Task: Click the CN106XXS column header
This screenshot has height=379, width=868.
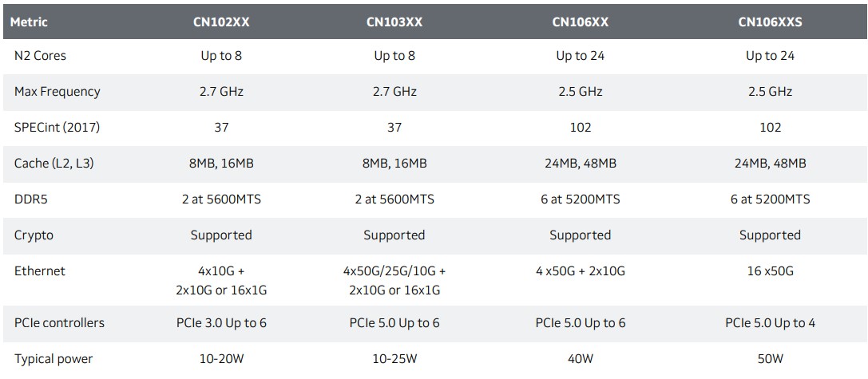Action: click(770, 22)
